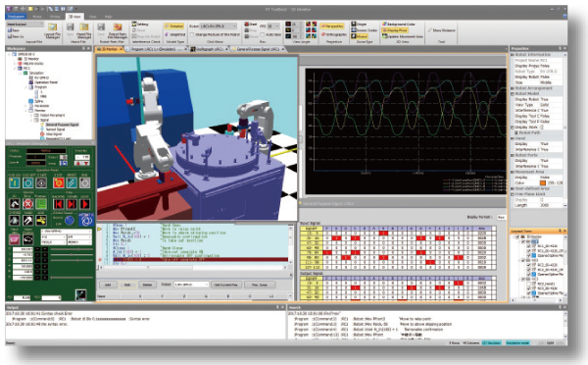Click the orange Movement Area color swatch
Image resolution: width=588 pixels, height=365 pixels.
point(543,182)
